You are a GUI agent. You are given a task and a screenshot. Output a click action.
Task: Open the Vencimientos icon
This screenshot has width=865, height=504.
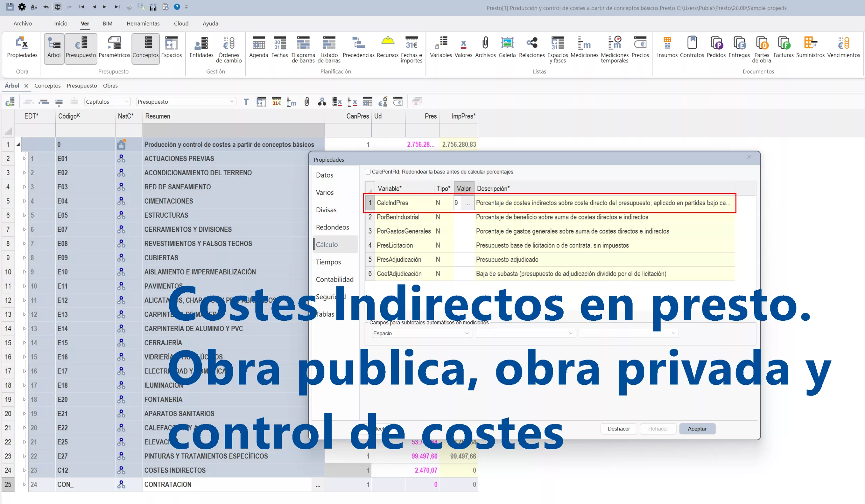coord(843,48)
